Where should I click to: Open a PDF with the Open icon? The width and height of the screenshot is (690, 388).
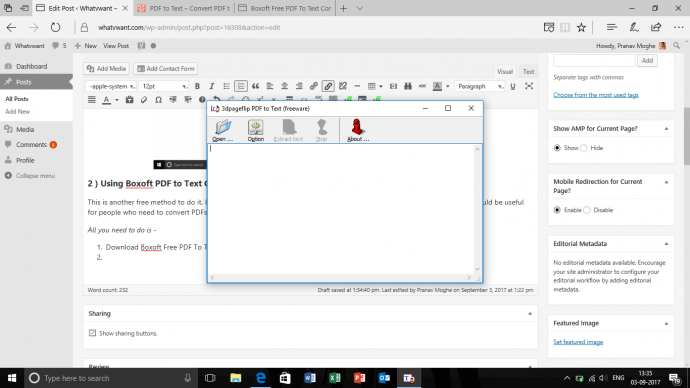223,130
